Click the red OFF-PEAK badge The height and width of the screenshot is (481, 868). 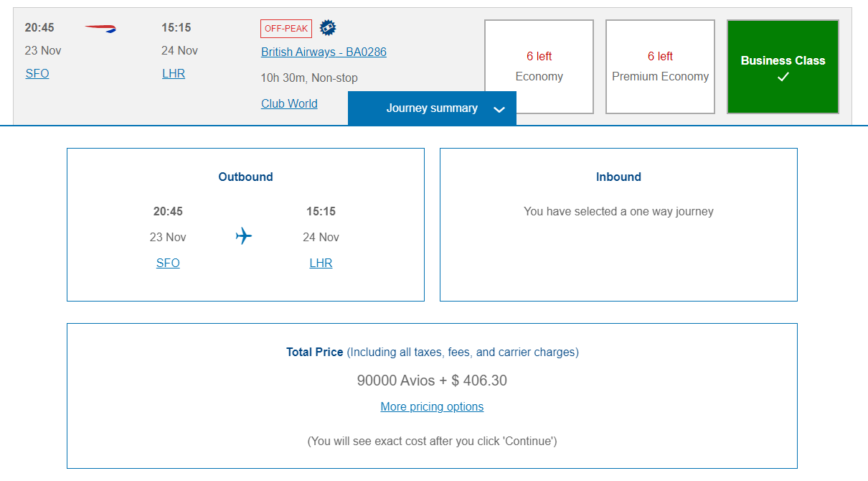coord(286,29)
